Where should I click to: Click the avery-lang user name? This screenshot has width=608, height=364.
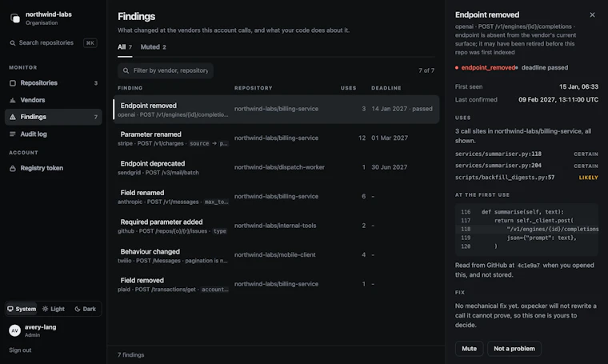[x=40, y=327]
